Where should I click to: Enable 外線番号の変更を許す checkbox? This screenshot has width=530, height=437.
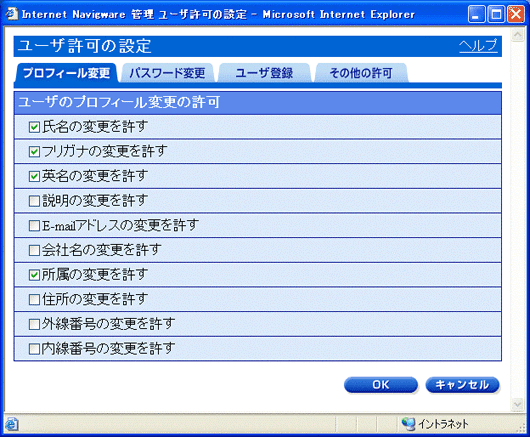coord(34,324)
